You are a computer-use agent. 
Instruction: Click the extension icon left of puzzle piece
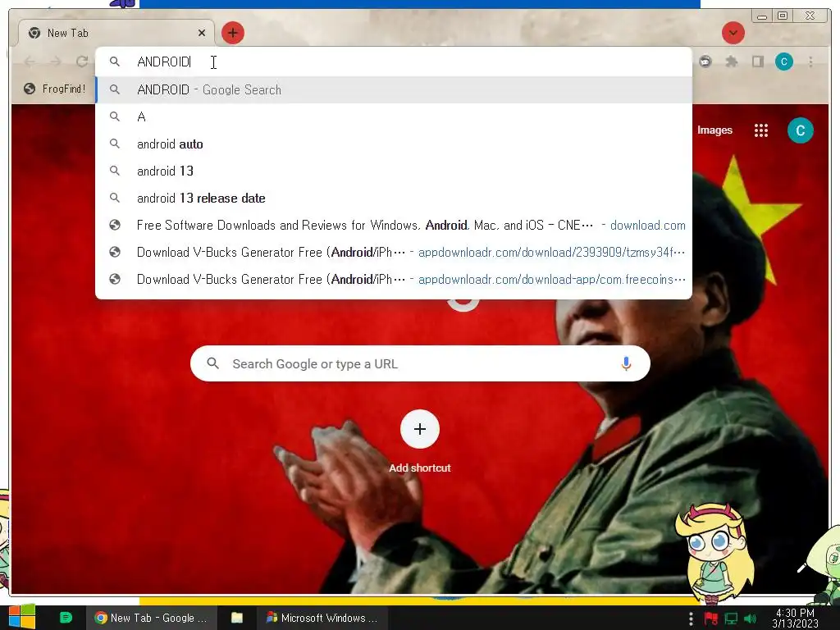tap(705, 62)
